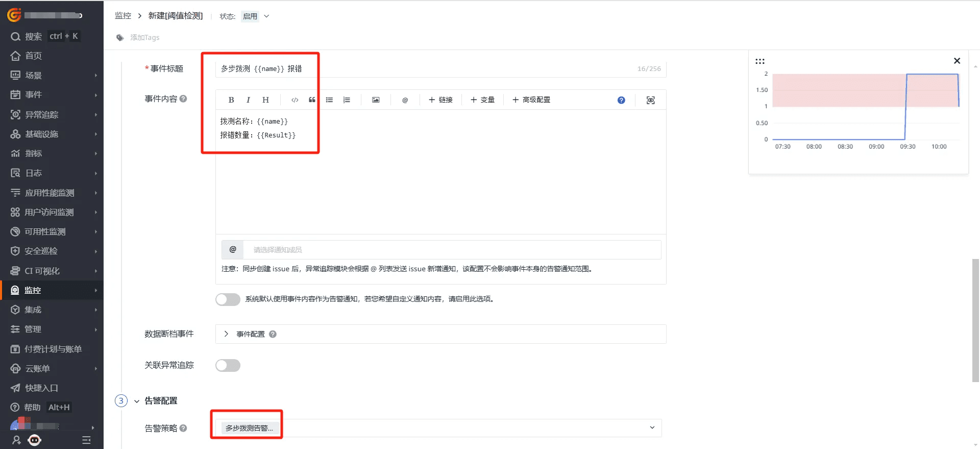Screen dimensions: 980x449
Task: Insert blockquote via quote icon
Action: pos(312,100)
